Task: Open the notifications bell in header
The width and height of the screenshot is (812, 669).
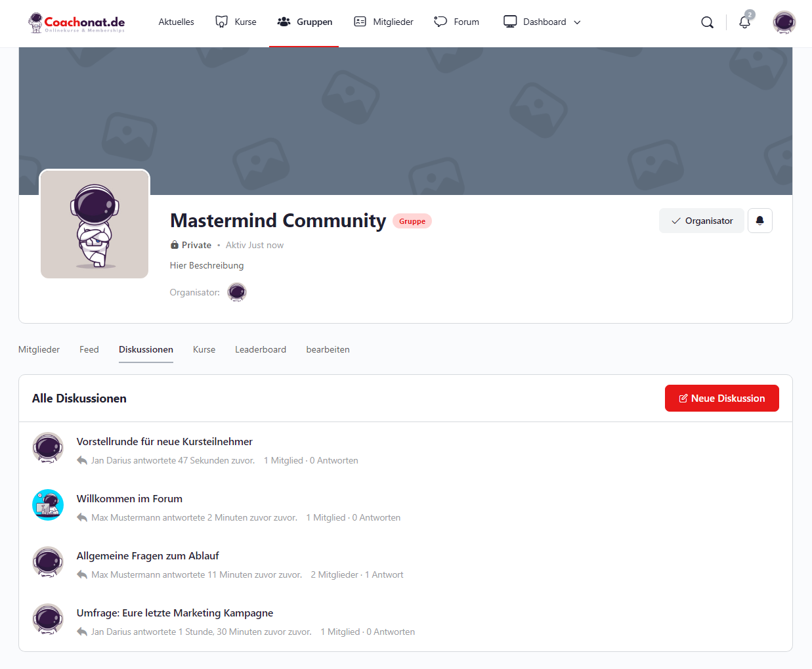Action: click(744, 22)
